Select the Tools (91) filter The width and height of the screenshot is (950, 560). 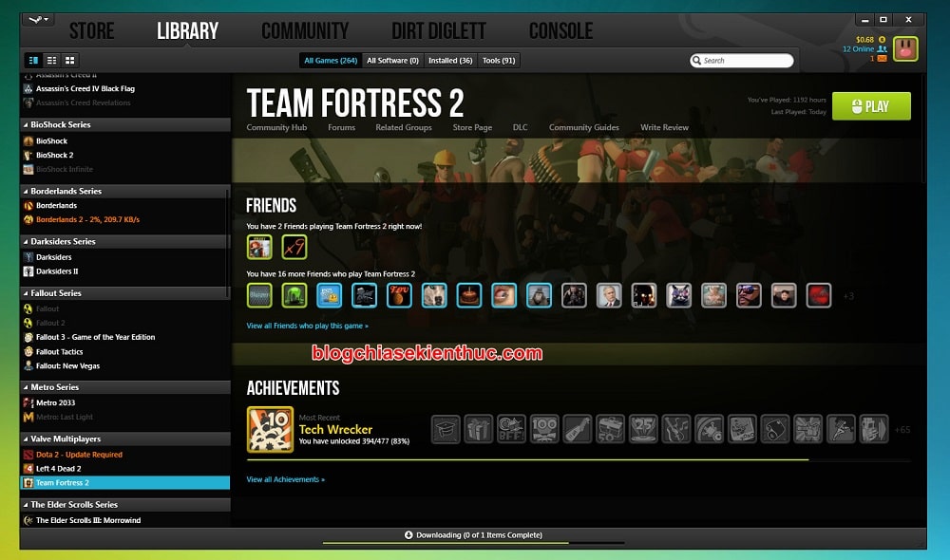(499, 61)
